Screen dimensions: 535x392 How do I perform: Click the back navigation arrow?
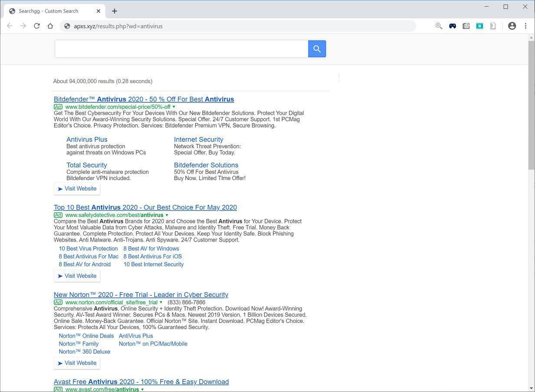(x=10, y=26)
